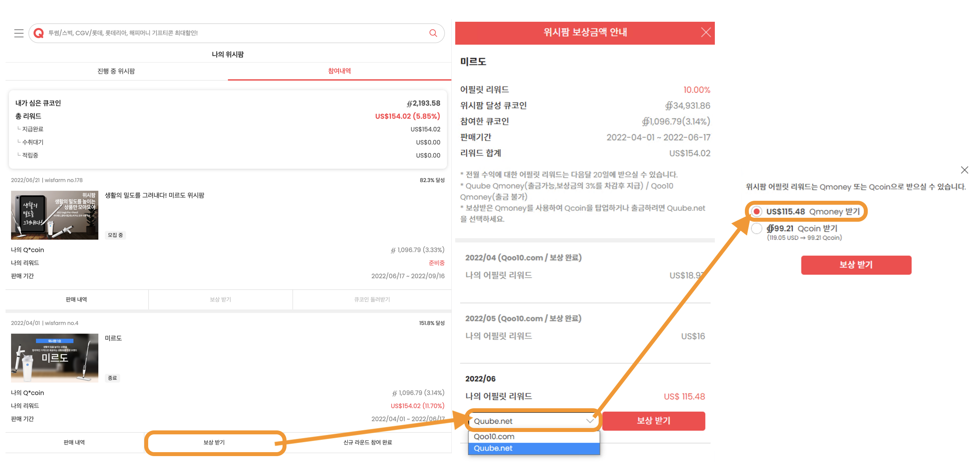Close the Qmoney/Qcoin selection popup
980x464 pixels.
tap(964, 170)
